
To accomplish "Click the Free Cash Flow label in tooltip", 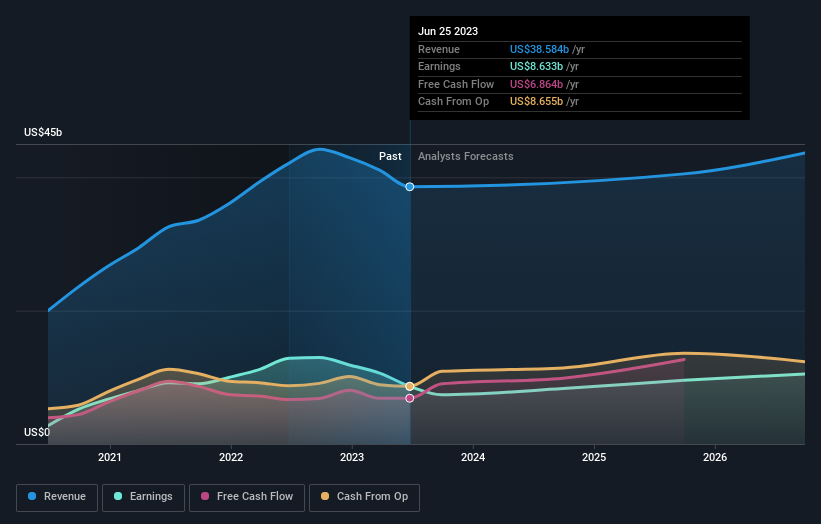I will click(456, 84).
